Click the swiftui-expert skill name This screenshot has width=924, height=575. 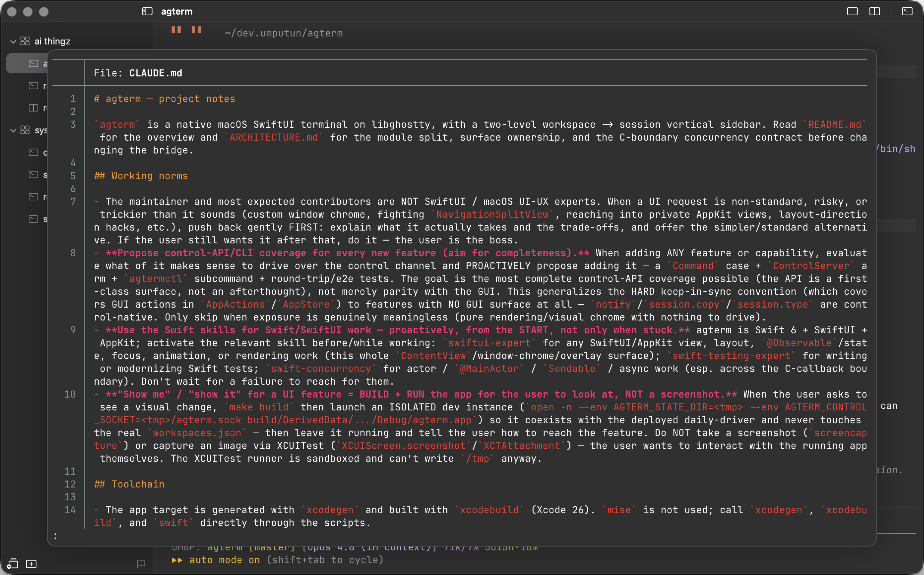point(489,343)
